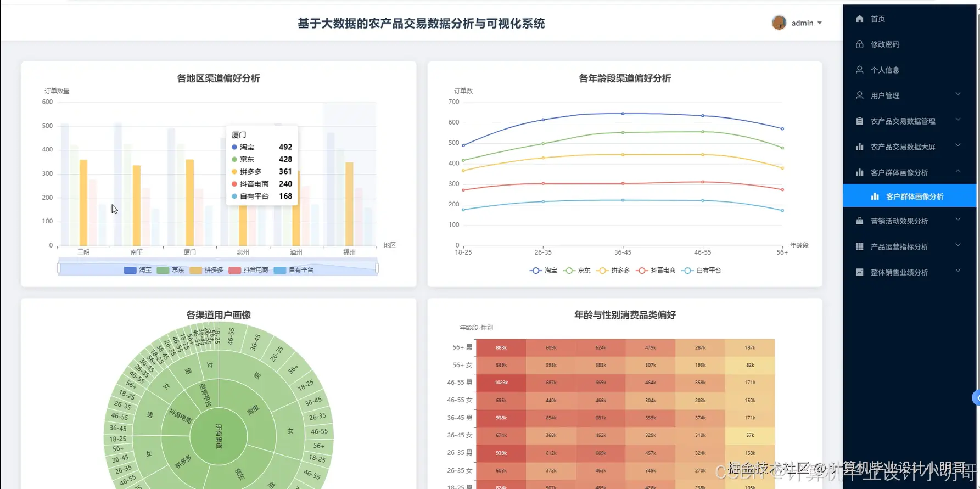980x489 pixels.
Task: Select 用户管理 menu label
Action: coord(884,95)
